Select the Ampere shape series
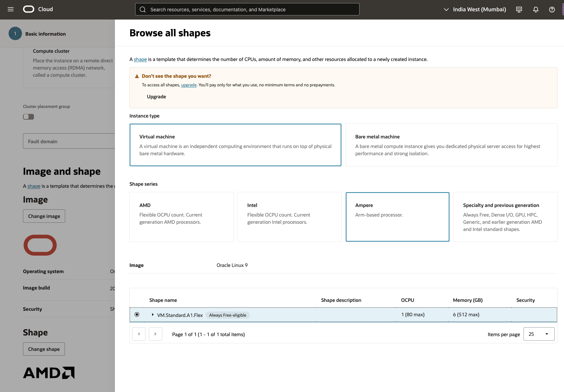The image size is (564, 392). tap(397, 217)
